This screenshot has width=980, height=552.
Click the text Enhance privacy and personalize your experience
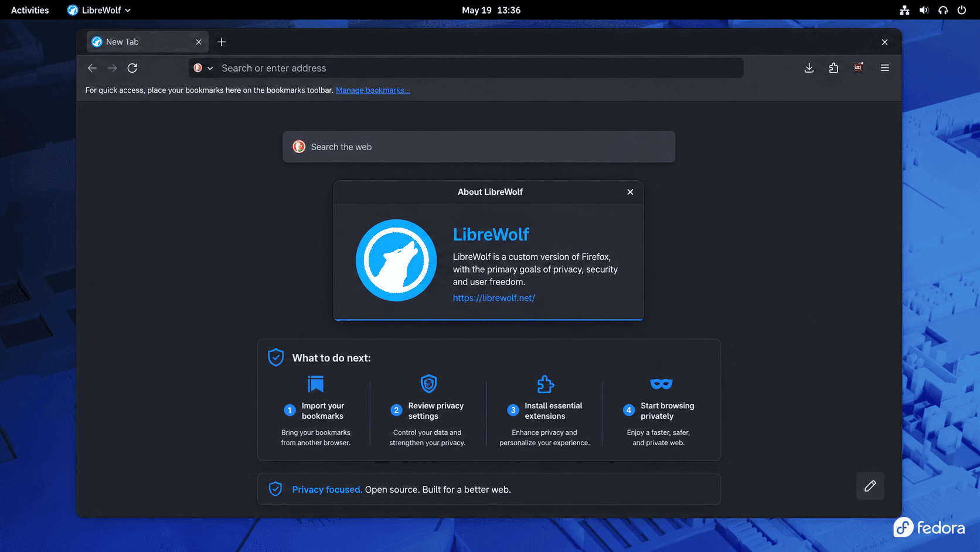click(545, 438)
